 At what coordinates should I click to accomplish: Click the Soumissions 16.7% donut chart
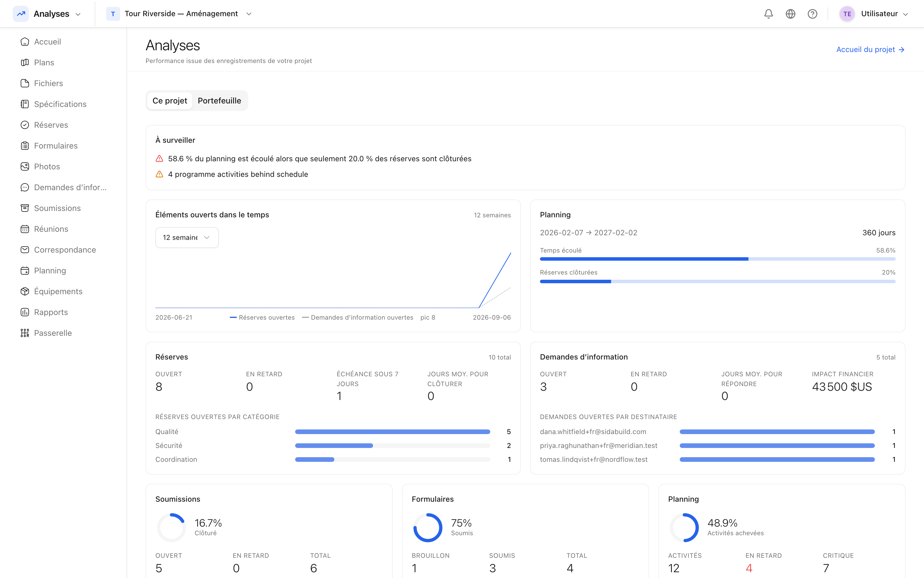coord(172,527)
